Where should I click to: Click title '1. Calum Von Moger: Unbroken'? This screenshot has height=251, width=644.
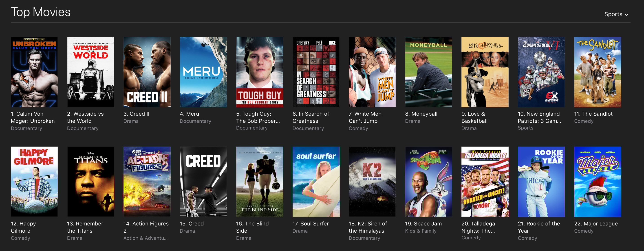33,117
